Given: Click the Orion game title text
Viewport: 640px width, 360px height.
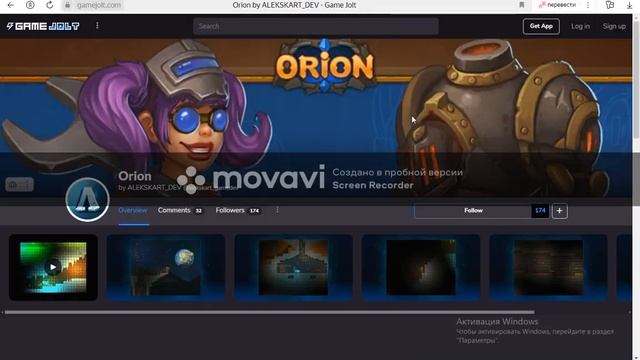Looking at the screenshot, I should tap(135, 176).
